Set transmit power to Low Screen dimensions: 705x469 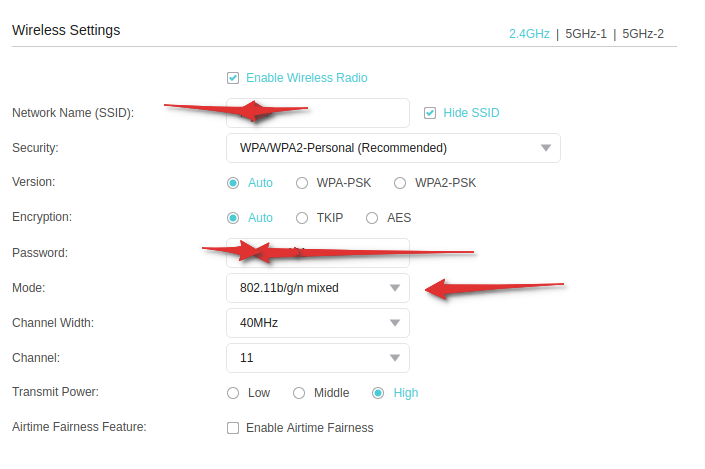(x=233, y=393)
